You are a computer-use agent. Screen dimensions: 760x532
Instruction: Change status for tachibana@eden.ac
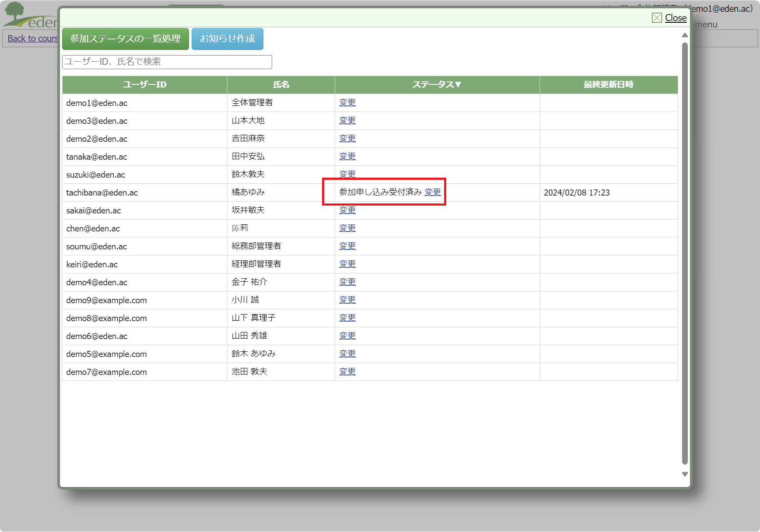[432, 192]
